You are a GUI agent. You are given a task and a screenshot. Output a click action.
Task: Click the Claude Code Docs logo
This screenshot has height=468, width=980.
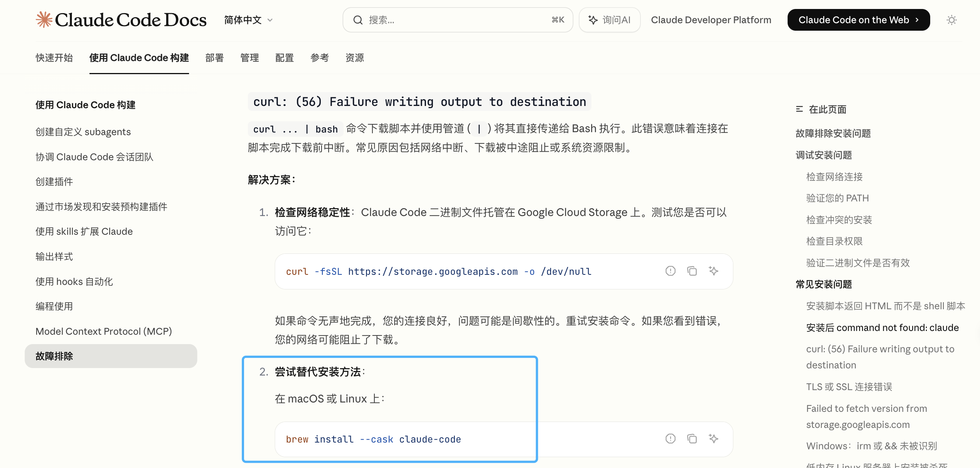[121, 19]
